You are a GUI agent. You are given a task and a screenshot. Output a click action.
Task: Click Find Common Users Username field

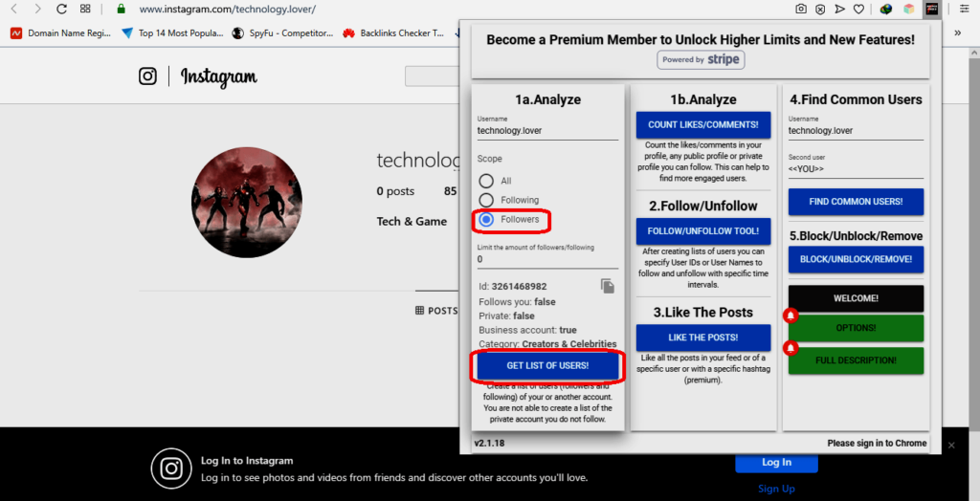[856, 131]
